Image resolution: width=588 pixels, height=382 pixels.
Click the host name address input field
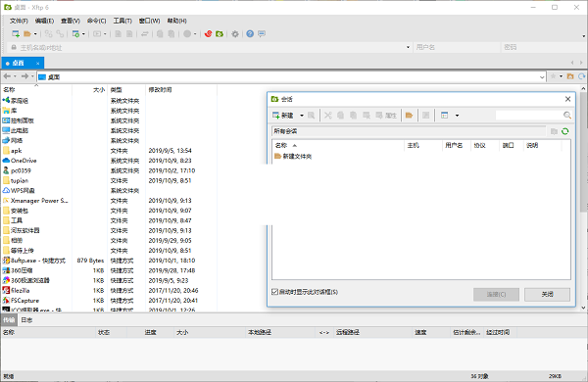pos(211,47)
